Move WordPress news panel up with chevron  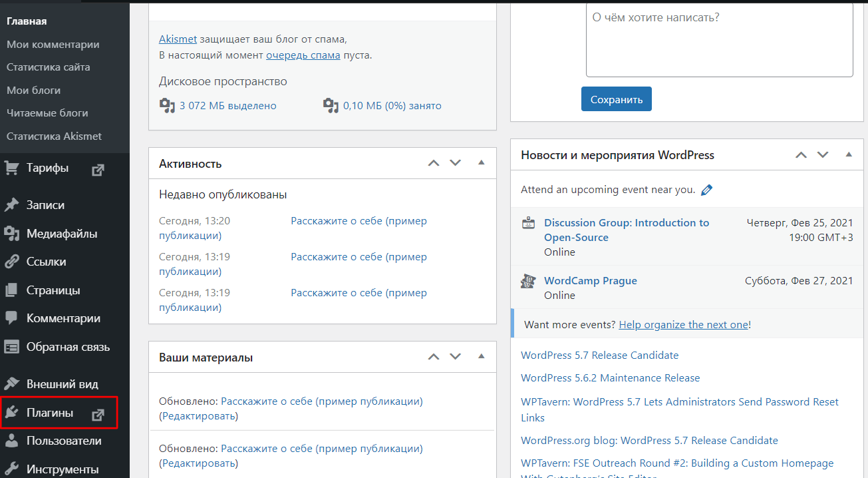point(801,154)
